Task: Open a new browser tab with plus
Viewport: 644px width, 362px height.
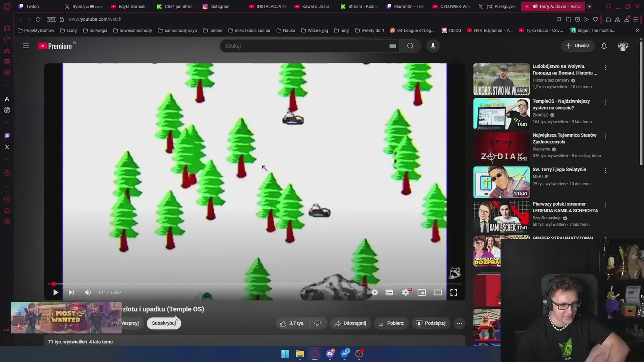Action: click(x=589, y=6)
